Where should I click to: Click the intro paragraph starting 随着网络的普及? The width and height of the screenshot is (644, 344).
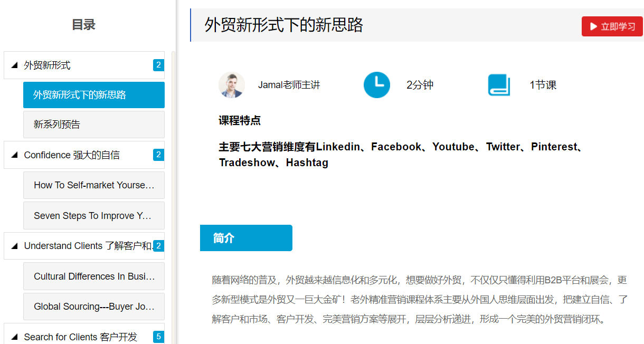(x=420, y=299)
